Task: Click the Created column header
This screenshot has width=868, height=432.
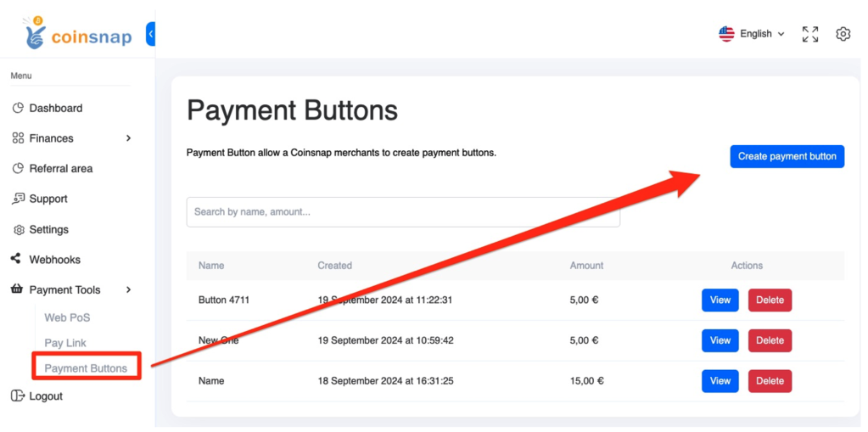Action: pos(335,266)
